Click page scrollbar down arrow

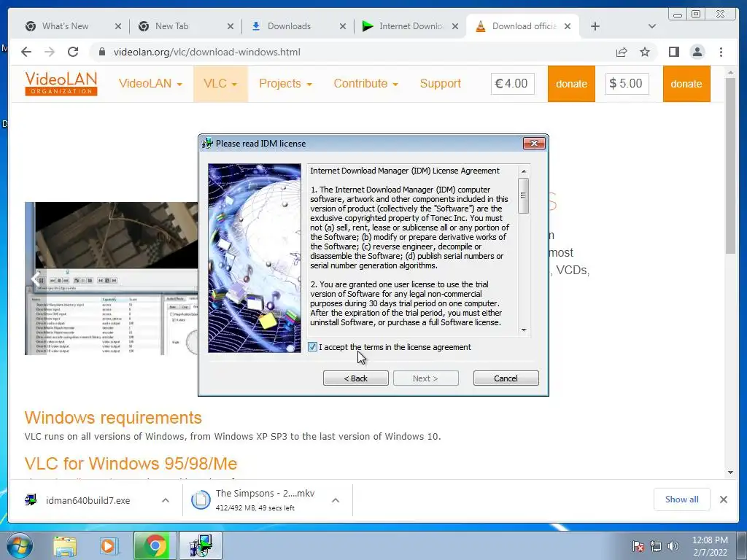coord(730,472)
